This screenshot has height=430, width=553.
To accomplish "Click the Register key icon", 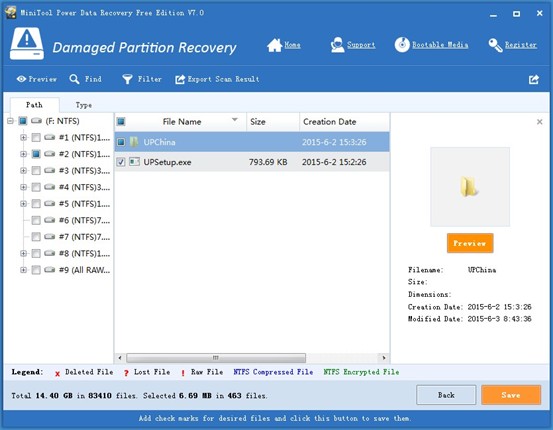I will (495, 45).
